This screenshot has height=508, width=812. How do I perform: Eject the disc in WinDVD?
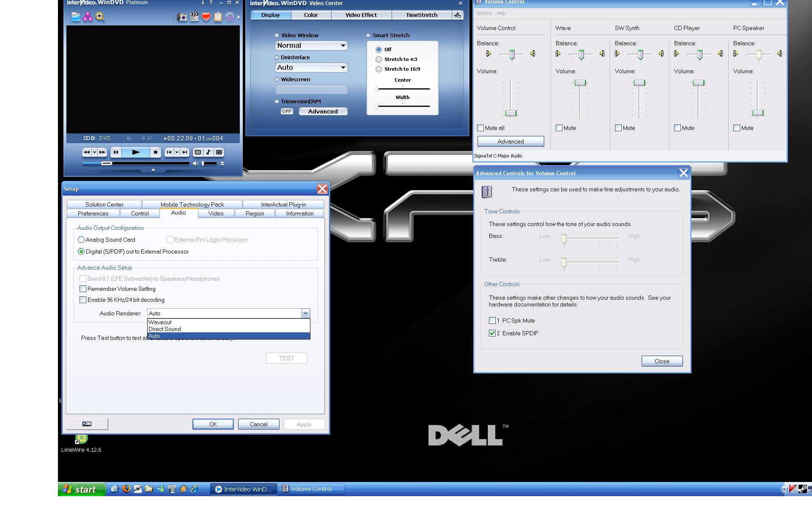coord(222,163)
